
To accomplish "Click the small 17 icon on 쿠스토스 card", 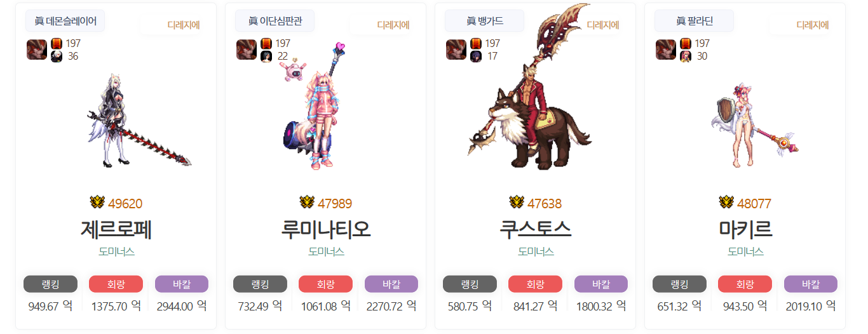I will [x=476, y=57].
